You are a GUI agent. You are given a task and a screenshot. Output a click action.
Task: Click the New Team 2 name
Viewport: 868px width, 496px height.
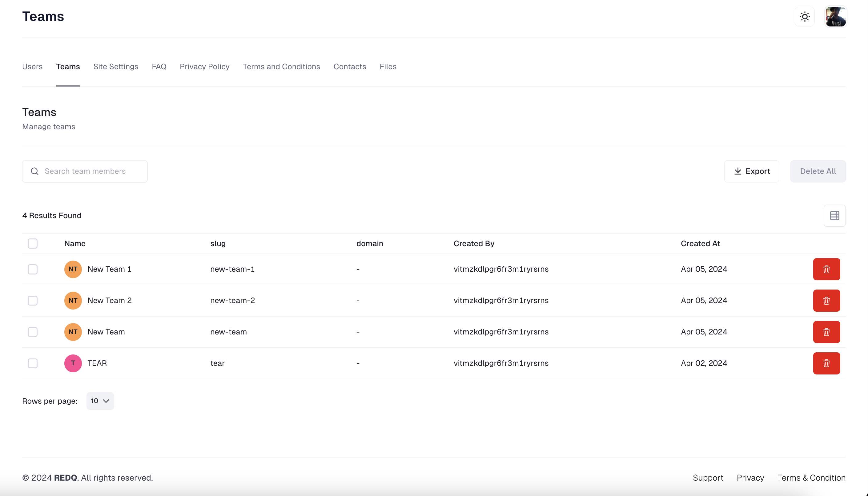click(109, 300)
